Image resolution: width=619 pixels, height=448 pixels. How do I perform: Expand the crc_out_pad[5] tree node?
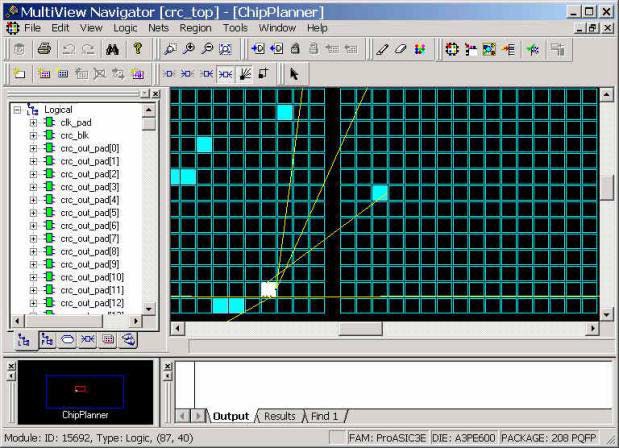point(33,213)
